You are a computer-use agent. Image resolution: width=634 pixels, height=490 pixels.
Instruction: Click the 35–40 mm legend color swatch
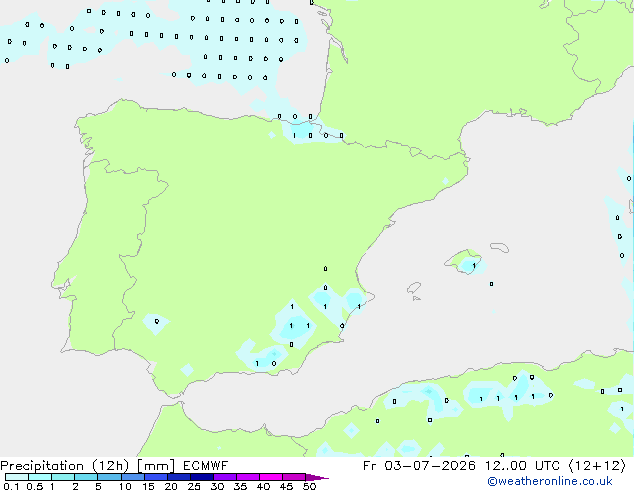(x=248, y=477)
